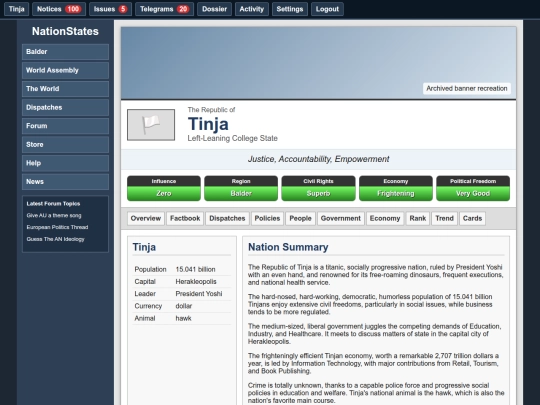
Task: Click the leader value President Yoshi
Action: (199, 294)
